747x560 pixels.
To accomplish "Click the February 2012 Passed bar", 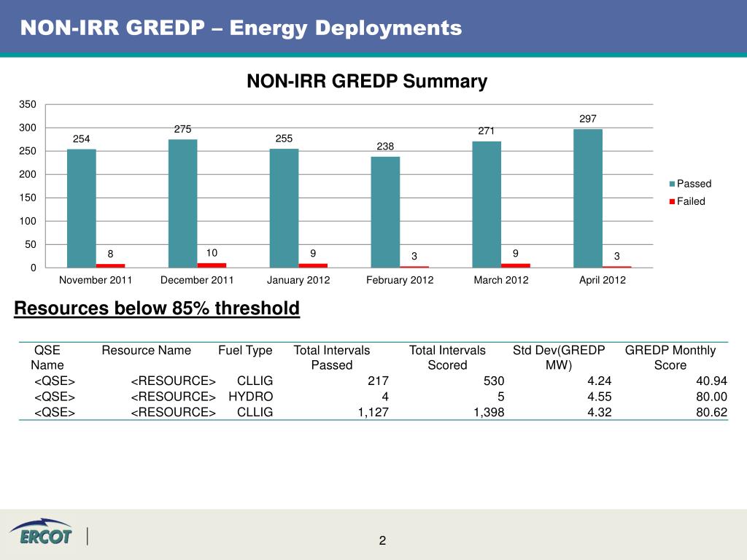I will pyautogui.click(x=385, y=212).
